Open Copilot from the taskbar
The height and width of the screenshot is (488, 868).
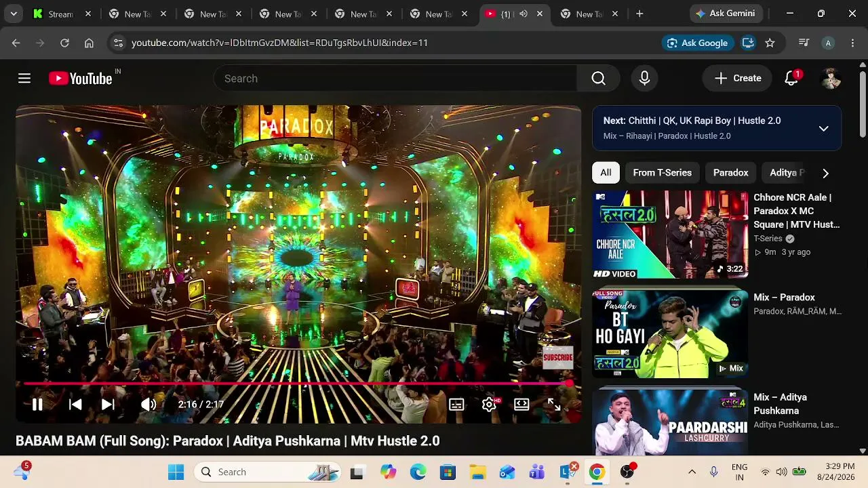388,472
